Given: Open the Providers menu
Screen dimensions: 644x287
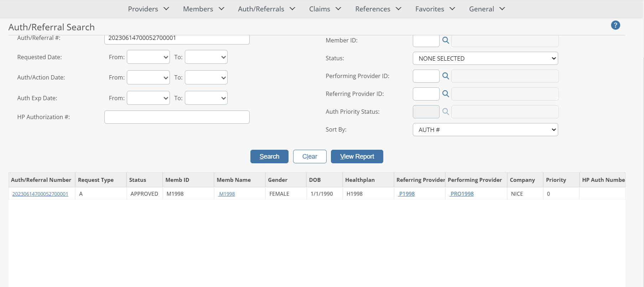Looking at the screenshot, I should pyautogui.click(x=148, y=9).
